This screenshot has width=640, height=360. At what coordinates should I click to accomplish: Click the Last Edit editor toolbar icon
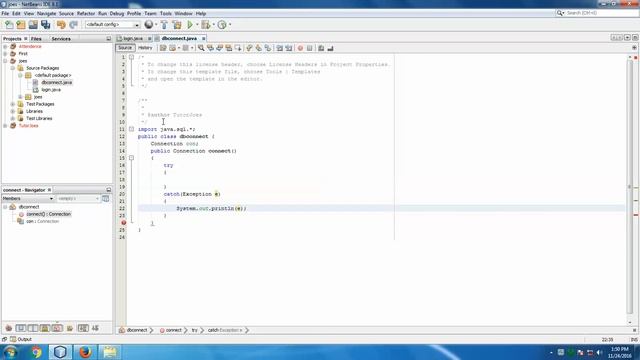(x=163, y=48)
